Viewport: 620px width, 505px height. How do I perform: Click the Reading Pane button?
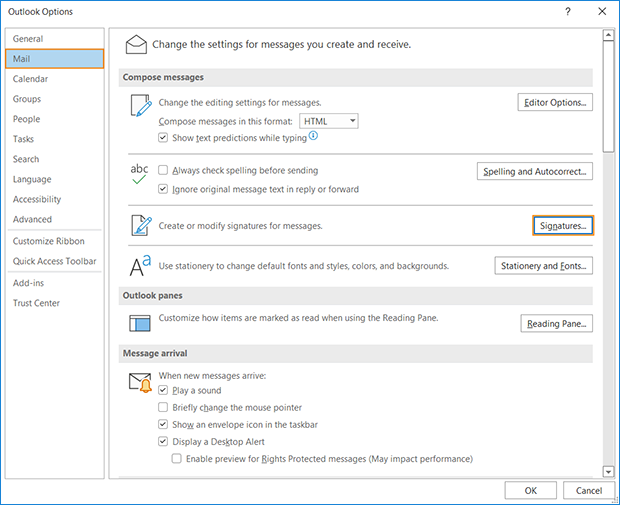[556, 323]
